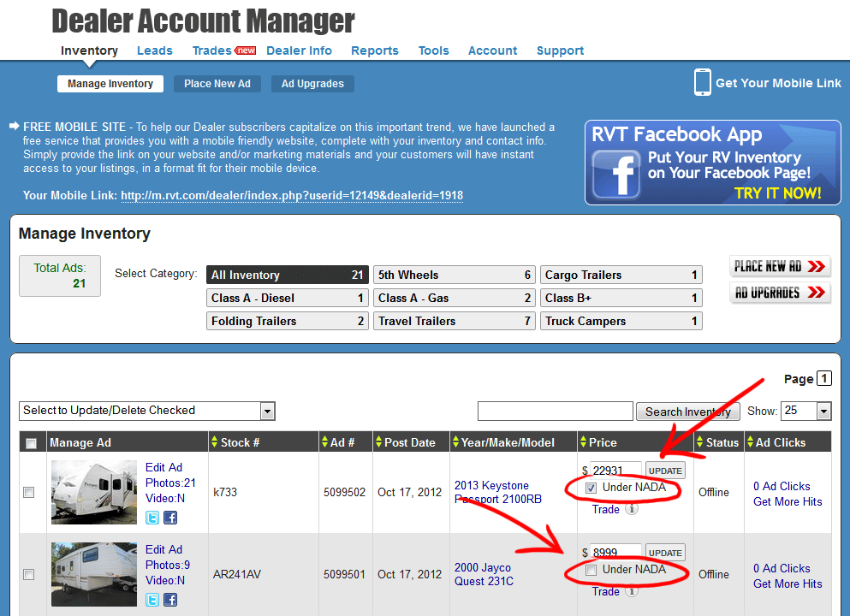The height and width of the screenshot is (616, 850).
Task: Sort table by Stock # arrows
Action: [x=214, y=442]
